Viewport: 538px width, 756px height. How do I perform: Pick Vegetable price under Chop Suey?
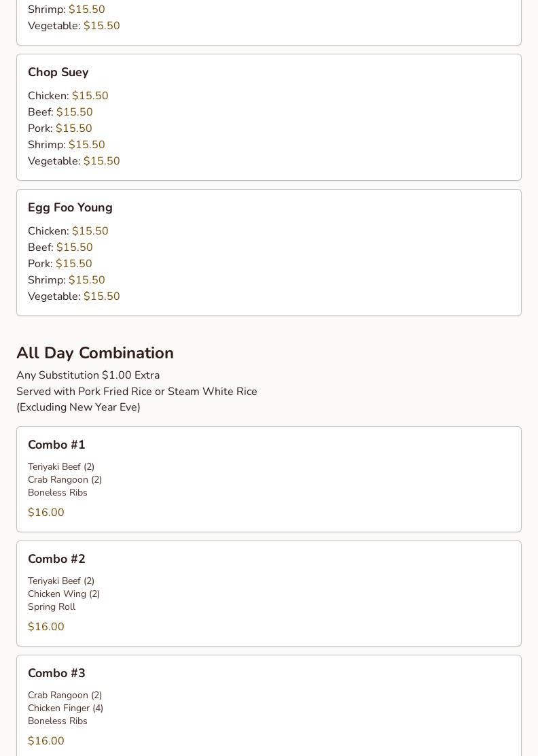pyautogui.click(x=101, y=161)
